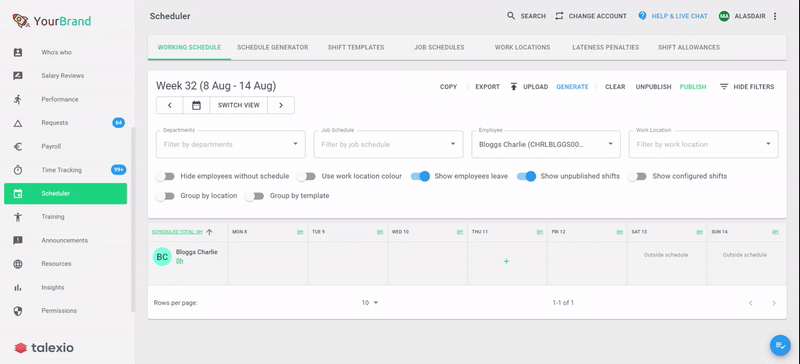Disable Show unpublished shifts switch
Screen dimensions: 800x364
point(527,176)
